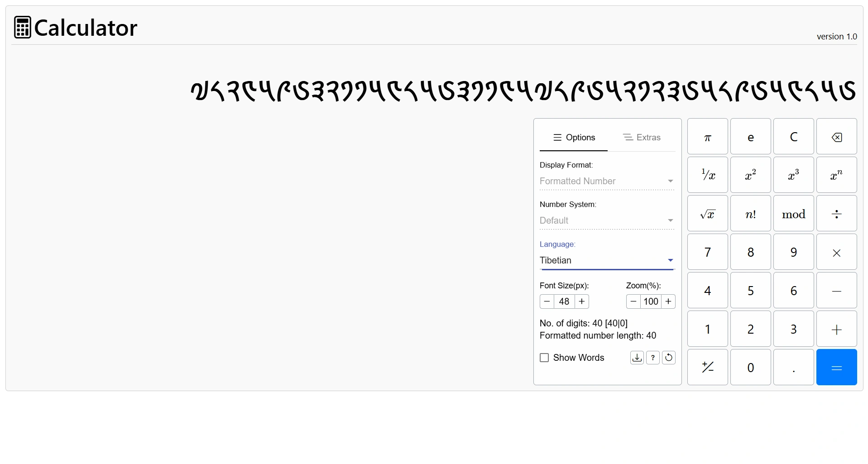Image resolution: width=868 pixels, height=464 pixels.
Task: Choose the multiplication operator
Action: 836,252
